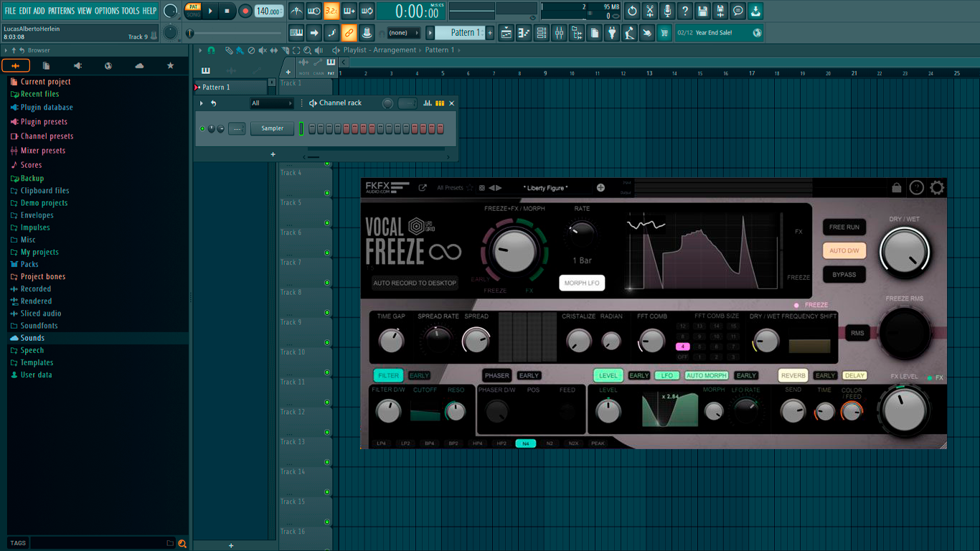
Task: Toggle typing keyboard to piano icon
Action: (x=296, y=33)
